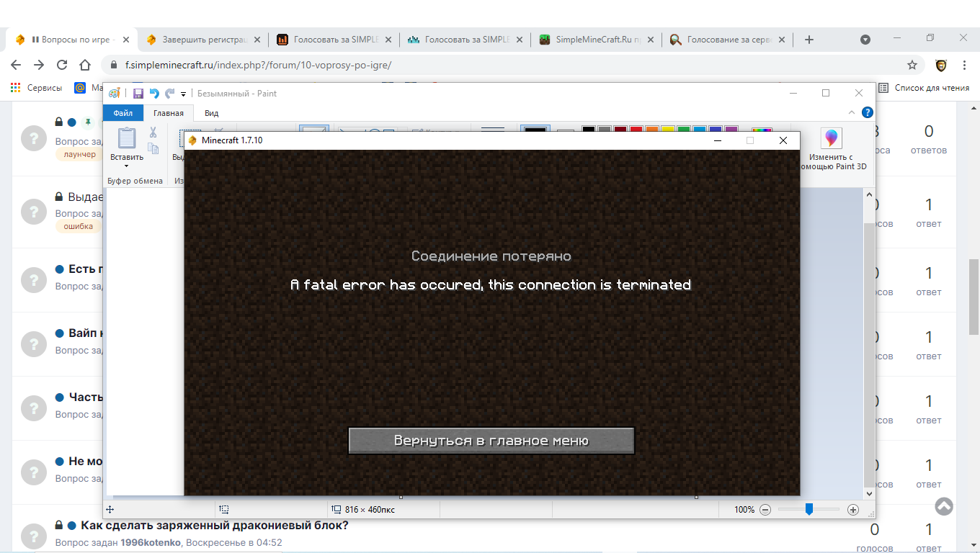Click the ошибка tag on the forum
980x553 pixels.
point(78,226)
